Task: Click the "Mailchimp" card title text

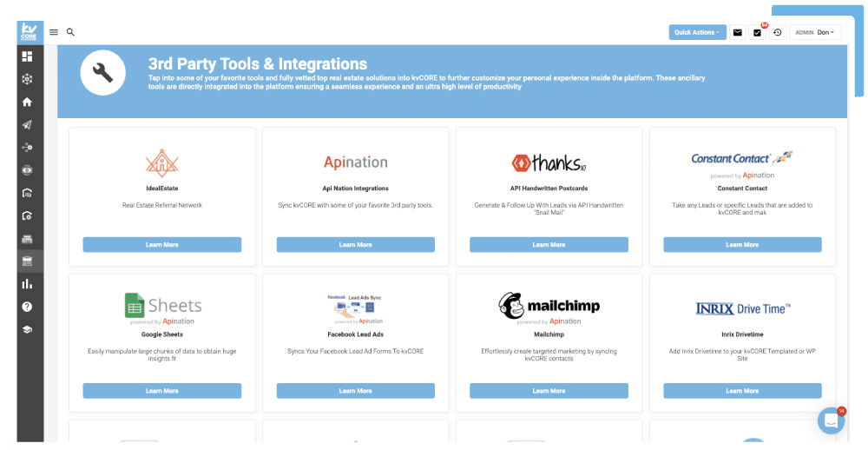Action: click(549, 334)
